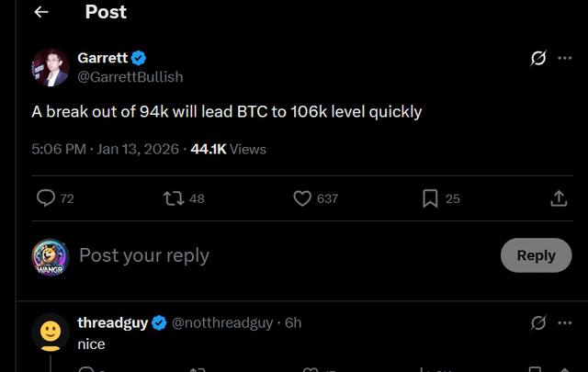This screenshot has height=372, width=588.
Task: Expand more options on threadguy's reply
Action: (564, 322)
